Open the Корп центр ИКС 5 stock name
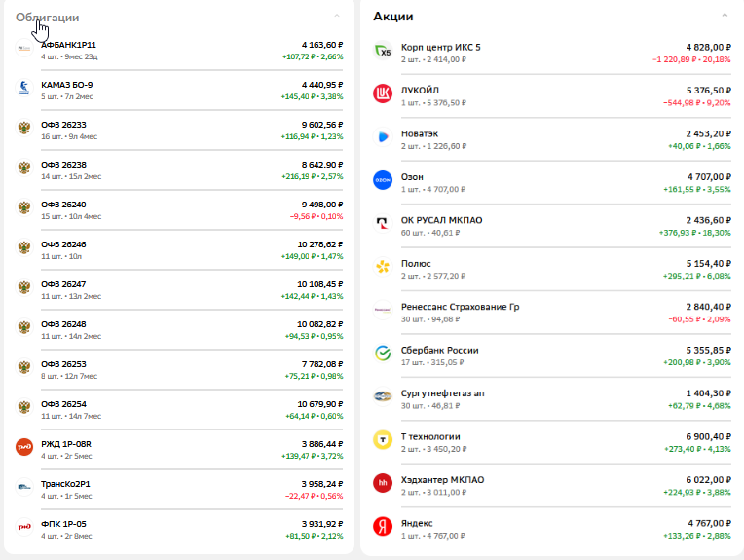Image resolution: width=744 pixels, height=560 pixels. [441, 47]
